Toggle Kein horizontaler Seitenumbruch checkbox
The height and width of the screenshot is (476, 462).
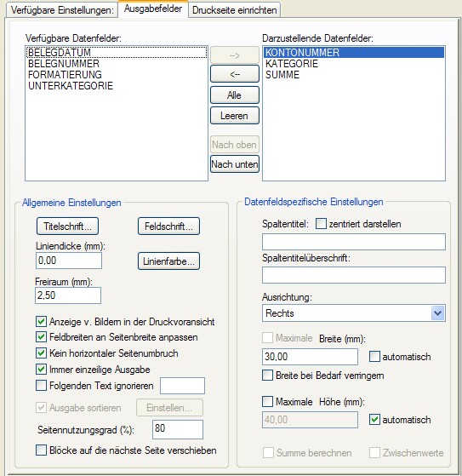(x=41, y=353)
